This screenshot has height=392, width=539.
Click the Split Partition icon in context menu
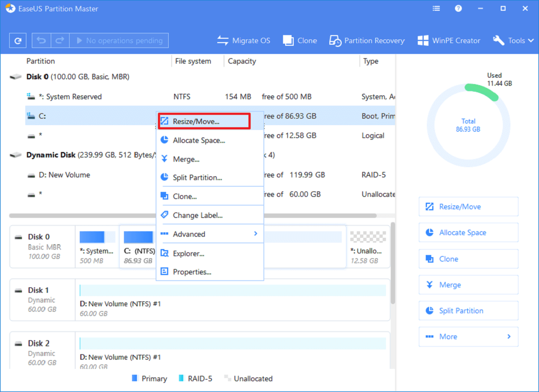(164, 177)
